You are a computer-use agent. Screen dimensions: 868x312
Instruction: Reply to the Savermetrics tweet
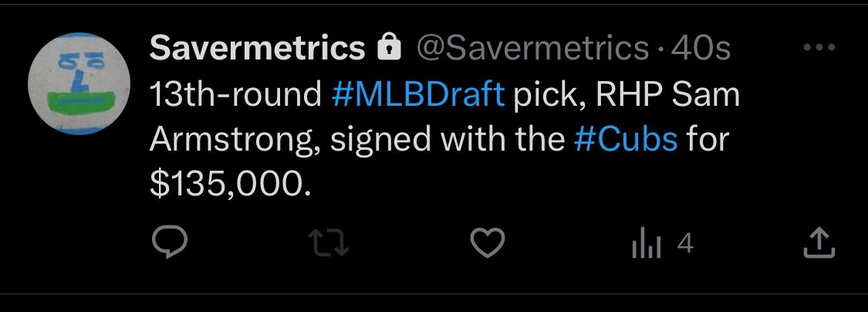pos(167,246)
